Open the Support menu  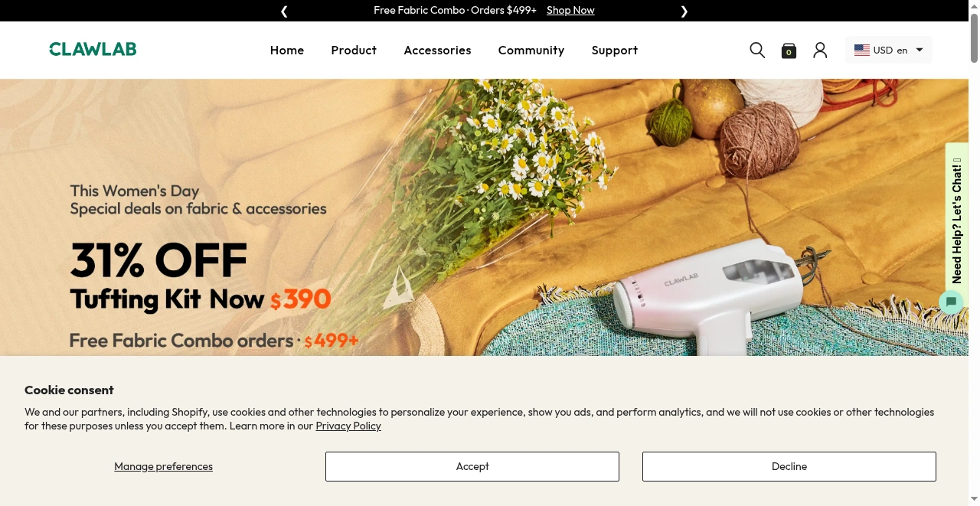615,51
